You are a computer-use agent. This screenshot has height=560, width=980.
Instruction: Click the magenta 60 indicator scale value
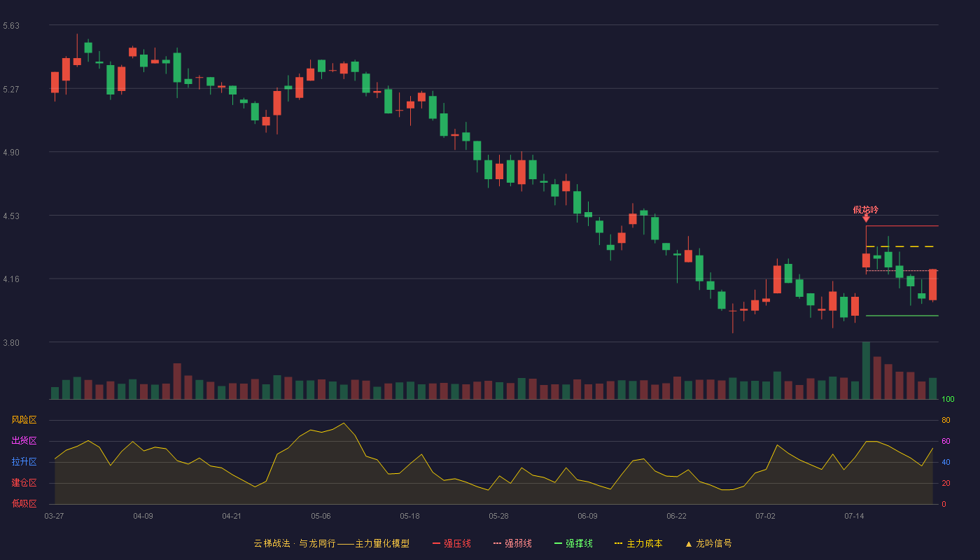click(946, 442)
